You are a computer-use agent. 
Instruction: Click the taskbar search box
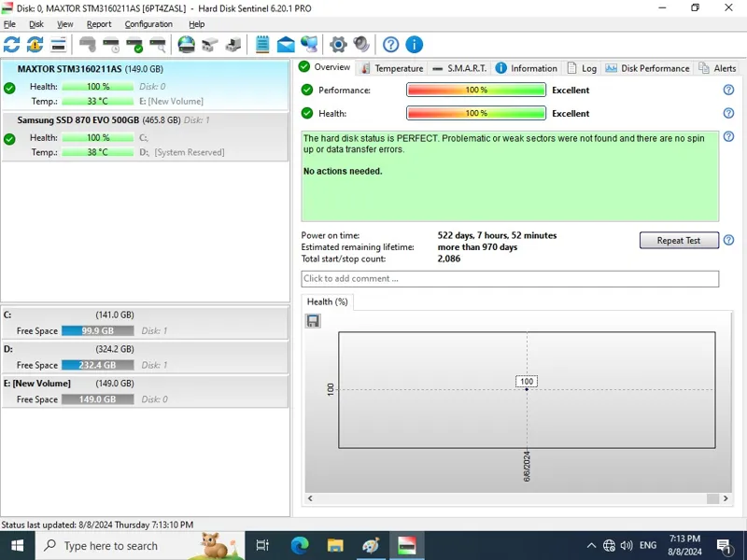140,546
